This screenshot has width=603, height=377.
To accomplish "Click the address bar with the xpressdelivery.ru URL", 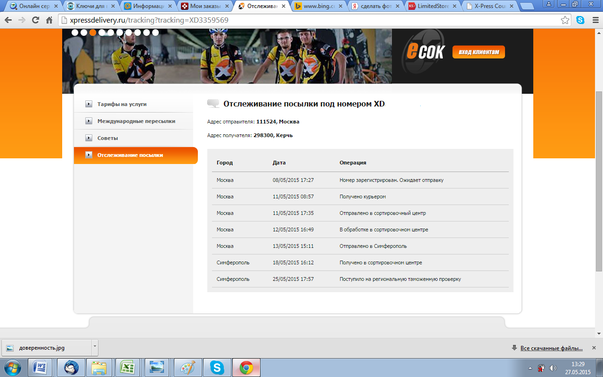I will point(308,20).
